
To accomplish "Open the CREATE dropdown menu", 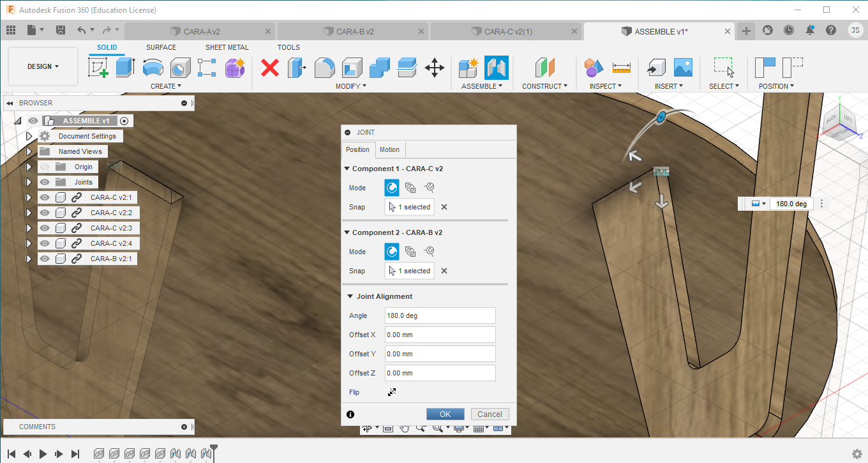I will point(166,86).
